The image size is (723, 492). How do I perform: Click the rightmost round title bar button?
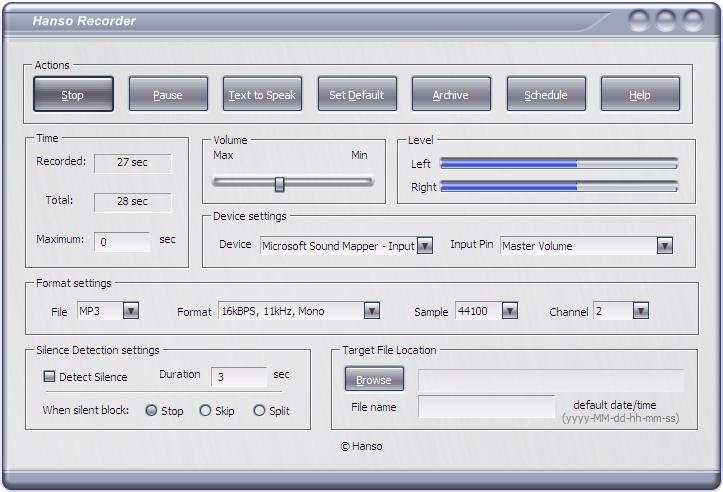click(693, 21)
